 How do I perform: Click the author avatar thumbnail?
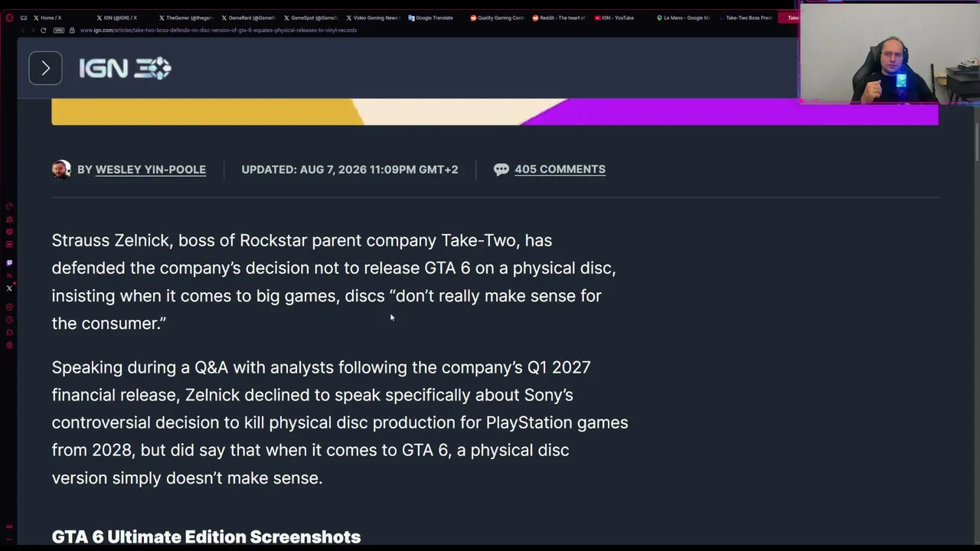tap(61, 169)
